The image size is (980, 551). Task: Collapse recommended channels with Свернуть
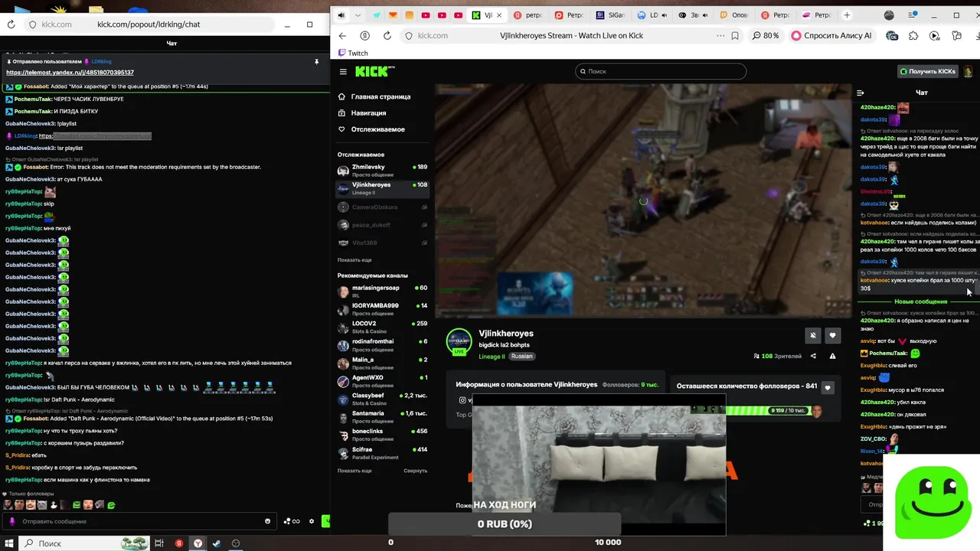pyautogui.click(x=416, y=471)
